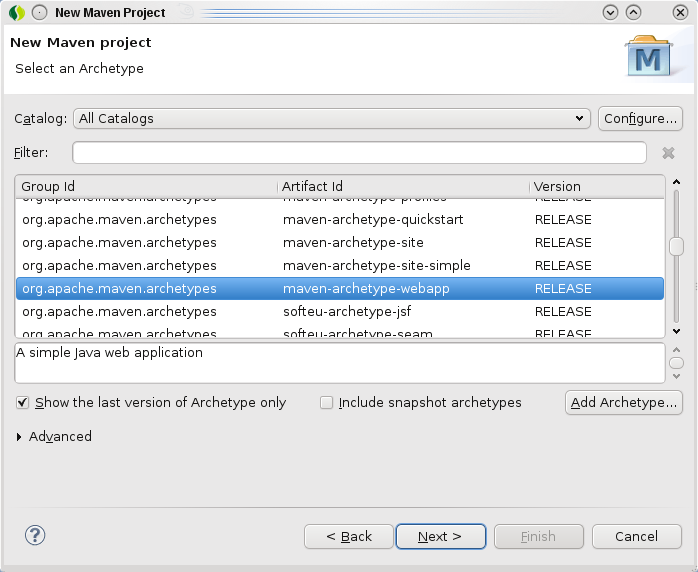Viewport: 698px width, 572px height.
Task: Click the description box scroll down arrow
Action: tap(676, 377)
